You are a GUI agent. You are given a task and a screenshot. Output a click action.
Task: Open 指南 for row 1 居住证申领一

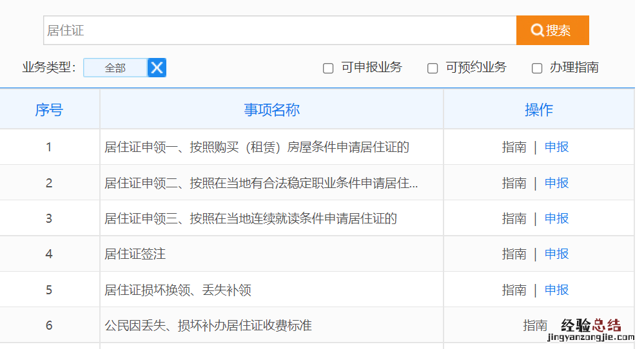[514, 147]
